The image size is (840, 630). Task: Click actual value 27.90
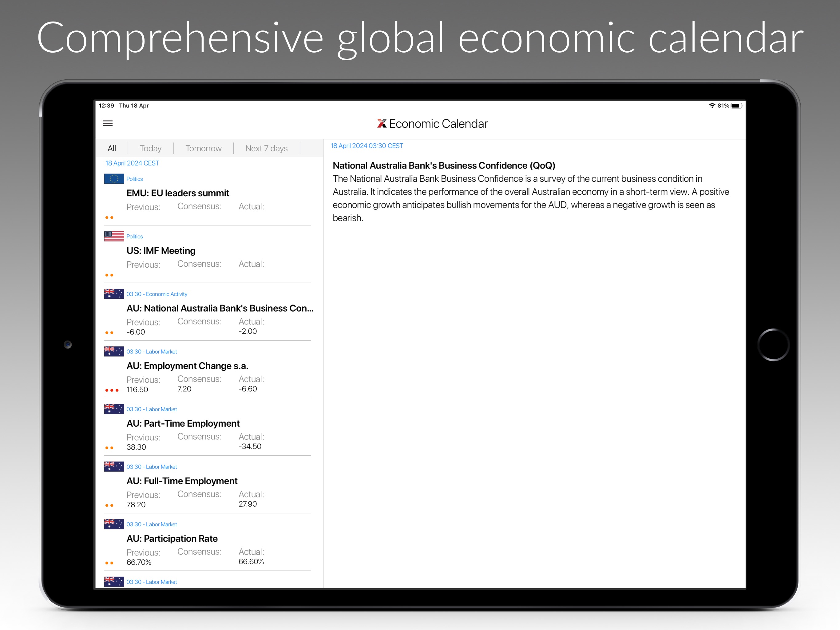[x=248, y=504]
